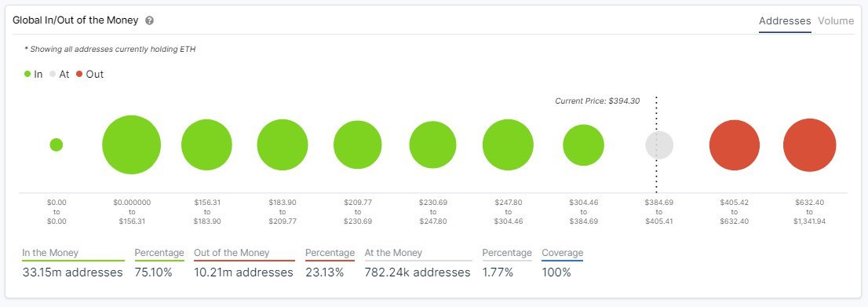
Task: Select the green bubble for $209.77 to $230.69
Action: [358, 144]
